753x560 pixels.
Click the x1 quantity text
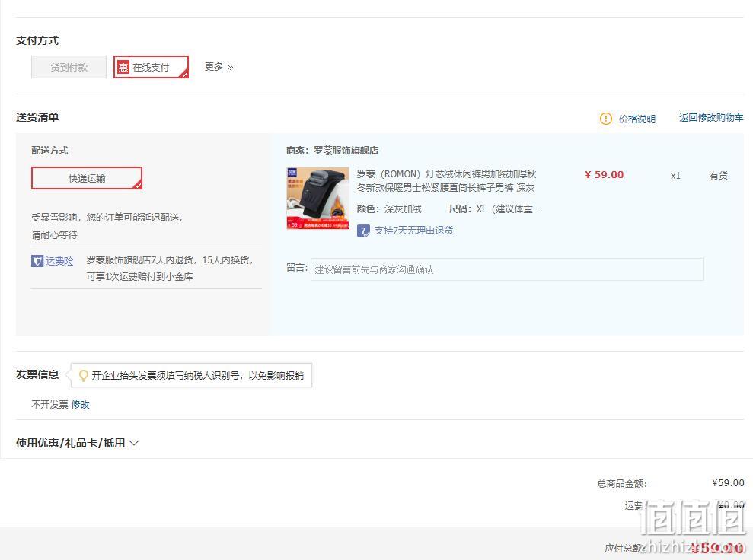coord(675,176)
